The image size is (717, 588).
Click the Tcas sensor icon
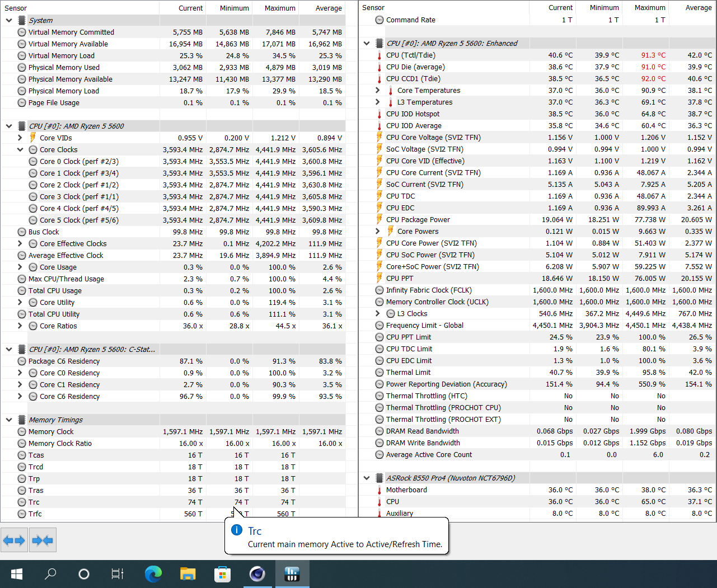coord(22,455)
